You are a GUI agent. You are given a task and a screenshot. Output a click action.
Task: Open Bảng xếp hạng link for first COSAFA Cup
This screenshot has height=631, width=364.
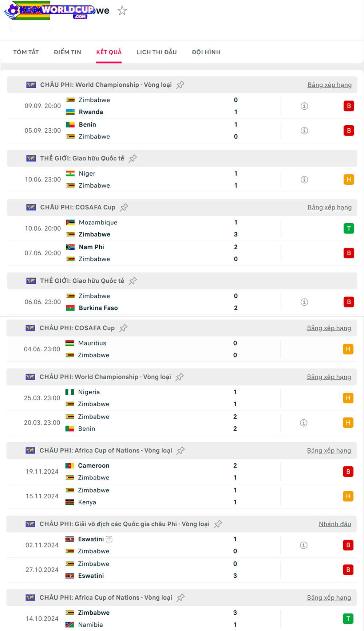(x=329, y=207)
